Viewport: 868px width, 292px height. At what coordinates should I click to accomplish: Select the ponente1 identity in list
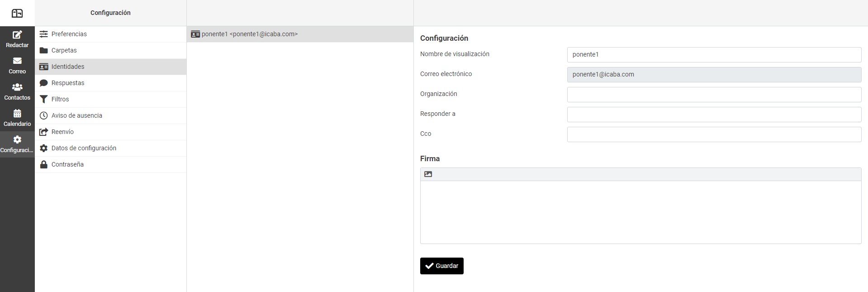[x=250, y=34]
